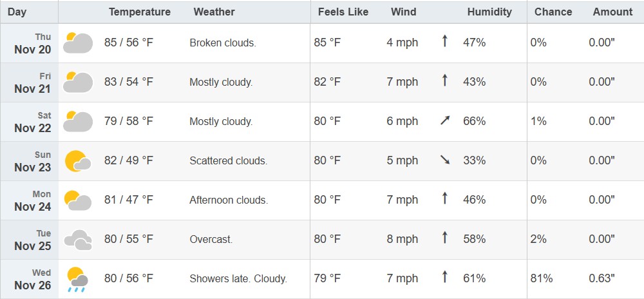The height and width of the screenshot is (299, 644).
Task: Click the 81% precipitation chance value
Action: (542, 279)
